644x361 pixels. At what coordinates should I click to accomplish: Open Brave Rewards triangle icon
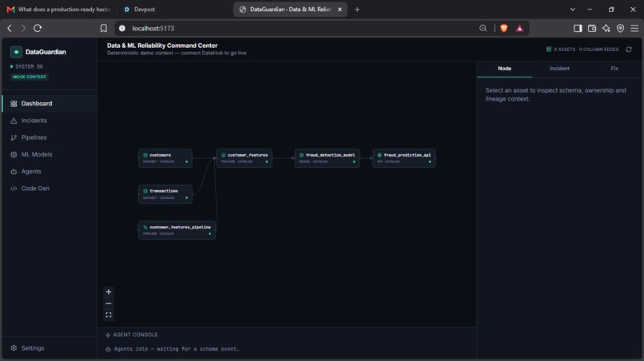[520, 28]
